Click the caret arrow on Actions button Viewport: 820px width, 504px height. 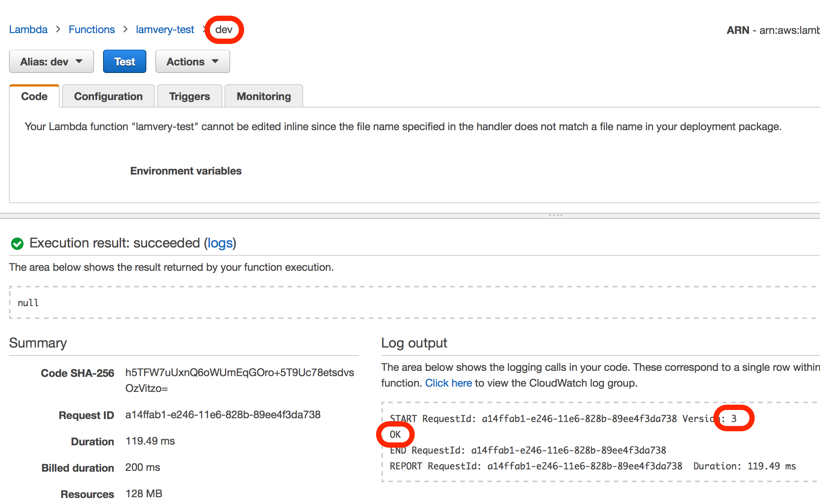tap(215, 61)
